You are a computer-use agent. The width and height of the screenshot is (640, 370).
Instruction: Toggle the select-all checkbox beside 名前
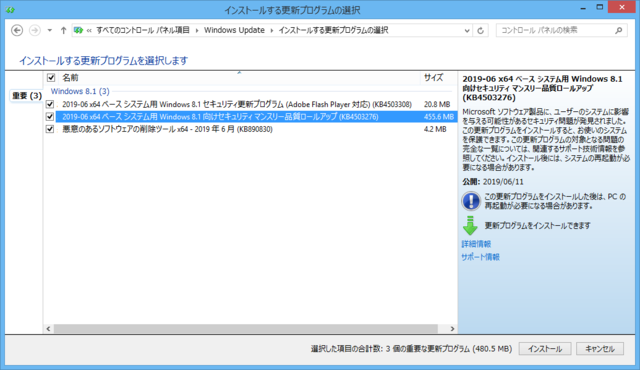(51, 78)
